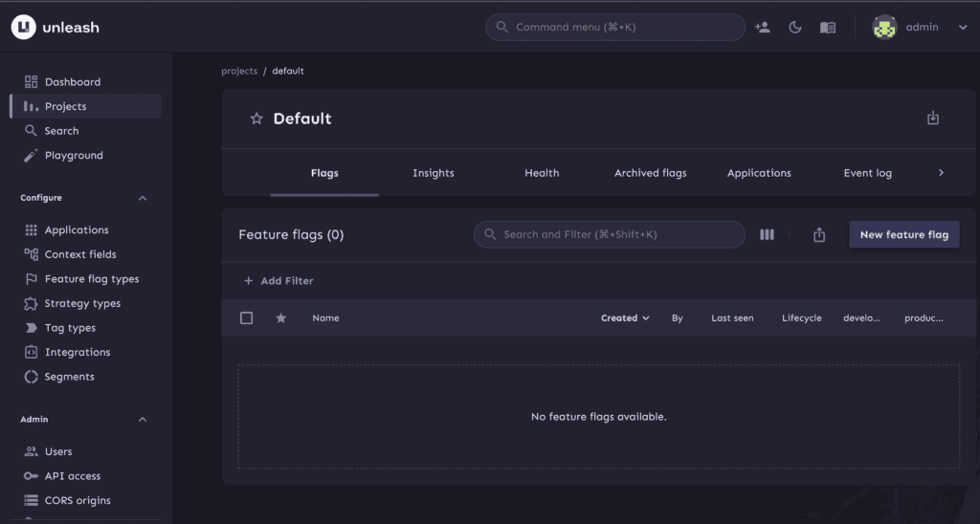Image resolution: width=980 pixels, height=524 pixels.
Task: Click the Add Filter button
Action: (x=278, y=281)
